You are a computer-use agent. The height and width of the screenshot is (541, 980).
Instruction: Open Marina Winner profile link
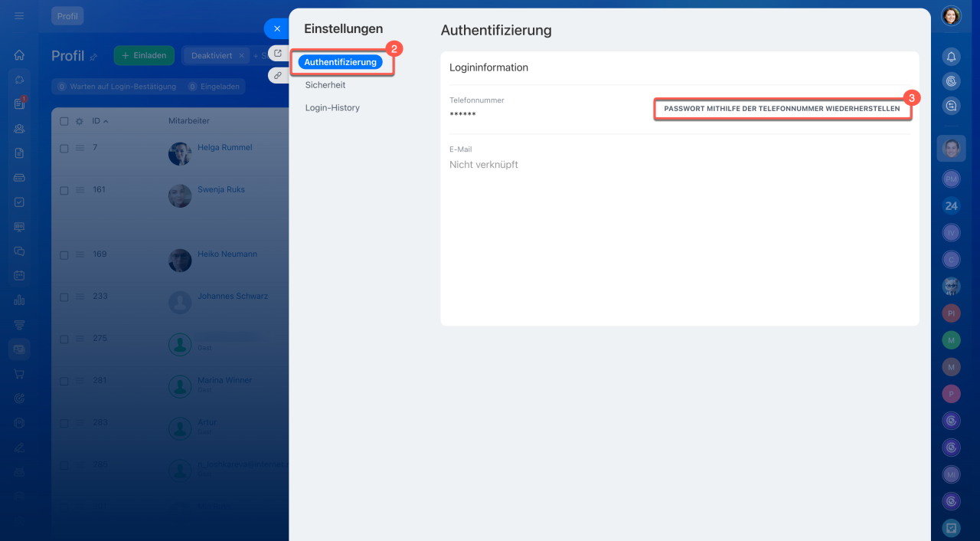tap(224, 380)
